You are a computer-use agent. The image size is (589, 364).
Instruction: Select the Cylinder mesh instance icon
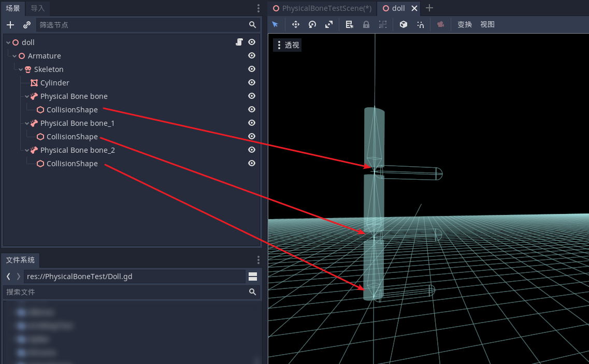[34, 83]
